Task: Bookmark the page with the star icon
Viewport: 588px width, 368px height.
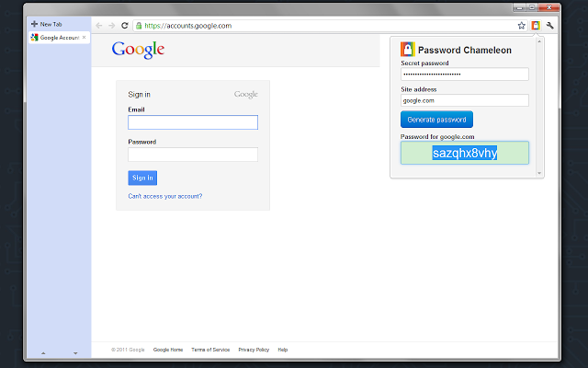Action: 522,26
